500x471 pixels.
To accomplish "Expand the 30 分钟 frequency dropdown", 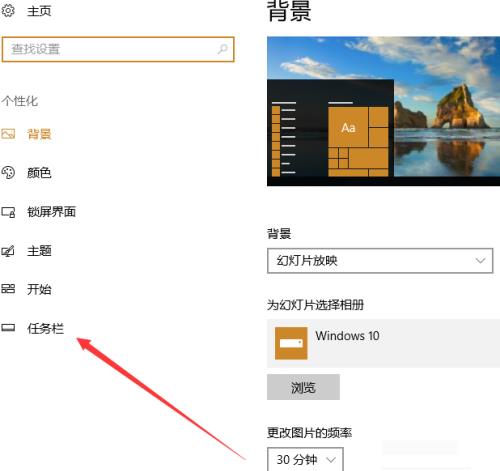I will click(x=305, y=460).
